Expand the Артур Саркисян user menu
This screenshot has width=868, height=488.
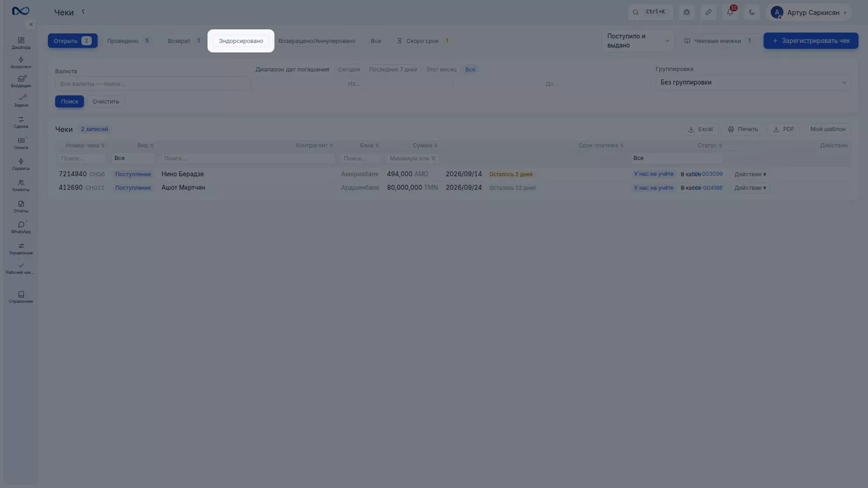click(x=809, y=12)
